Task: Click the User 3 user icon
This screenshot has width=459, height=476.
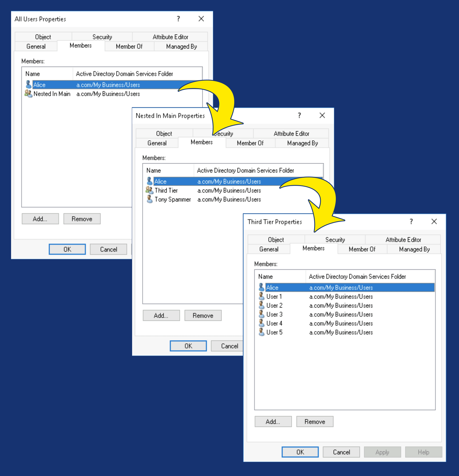Action: coord(261,314)
